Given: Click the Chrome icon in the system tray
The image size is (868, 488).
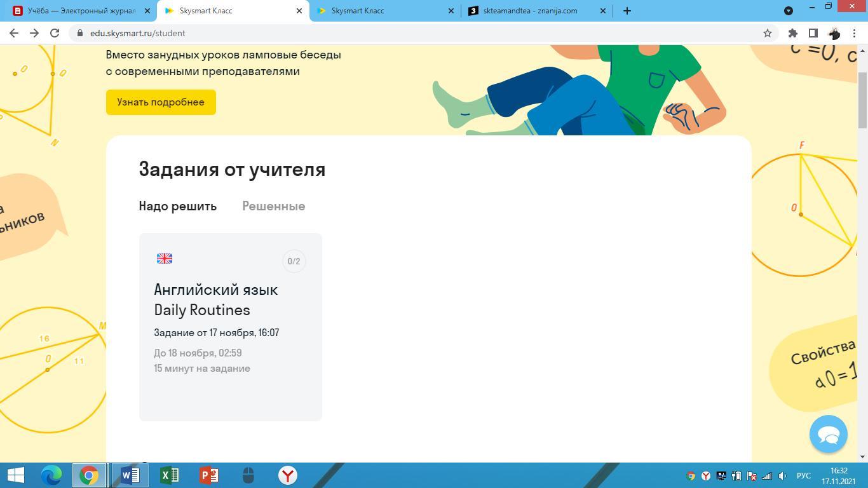Looking at the screenshot, I should coord(691,476).
